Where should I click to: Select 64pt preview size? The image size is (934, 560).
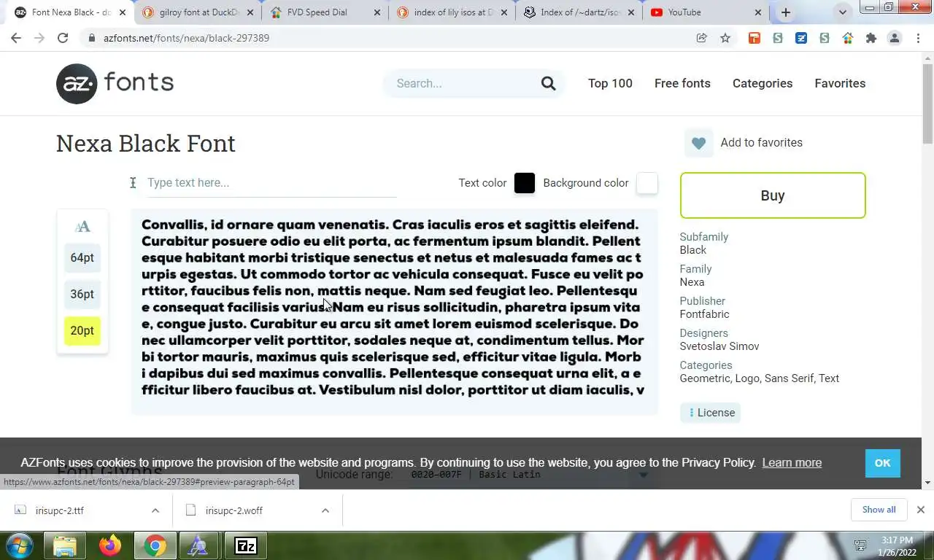click(82, 257)
